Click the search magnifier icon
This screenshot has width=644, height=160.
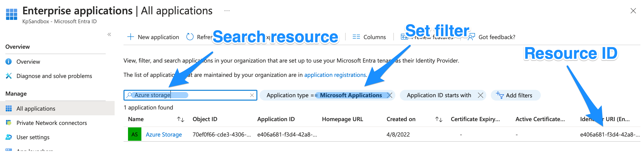129,95
